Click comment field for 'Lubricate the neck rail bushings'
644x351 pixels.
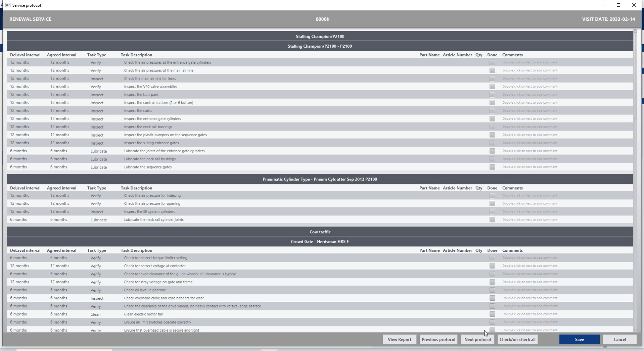tap(530, 159)
